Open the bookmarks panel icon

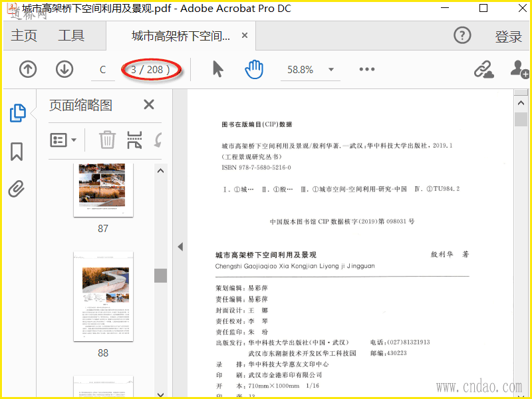(17, 152)
